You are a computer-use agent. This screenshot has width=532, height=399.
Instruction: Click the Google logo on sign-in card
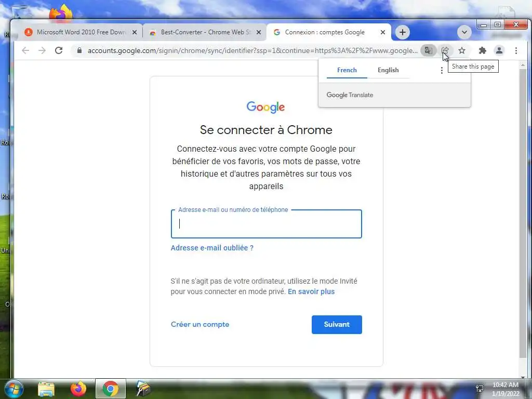pos(265,107)
